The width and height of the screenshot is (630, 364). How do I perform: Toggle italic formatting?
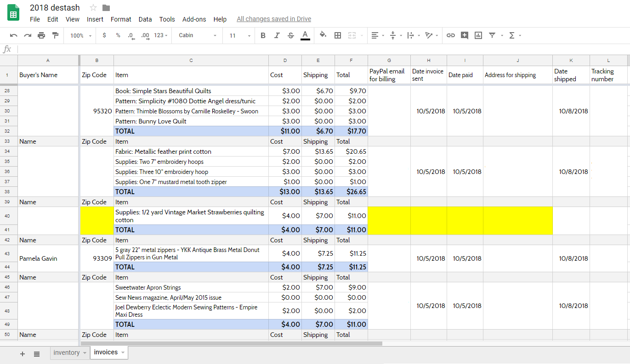coord(277,35)
